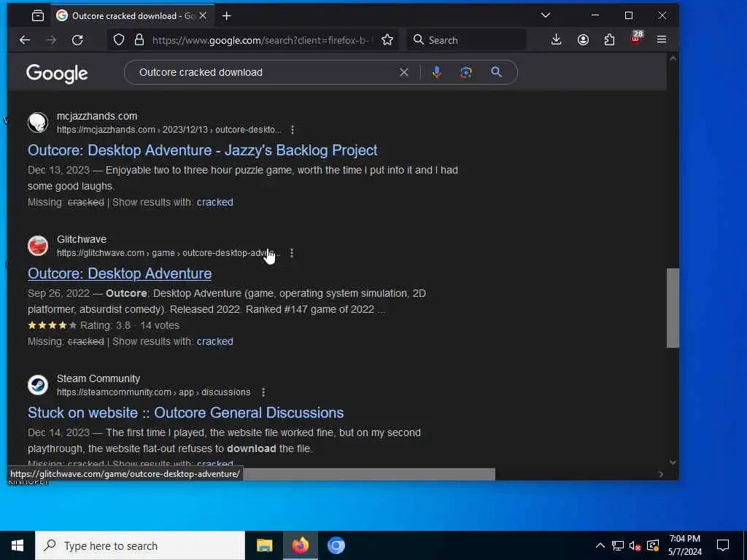
Task: Select the Outcore cracked download tab
Action: click(x=132, y=16)
